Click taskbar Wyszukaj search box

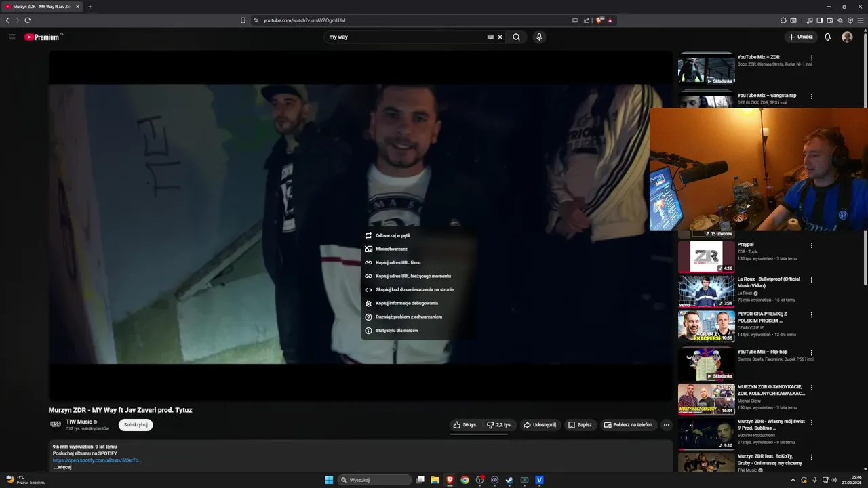[375, 480]
